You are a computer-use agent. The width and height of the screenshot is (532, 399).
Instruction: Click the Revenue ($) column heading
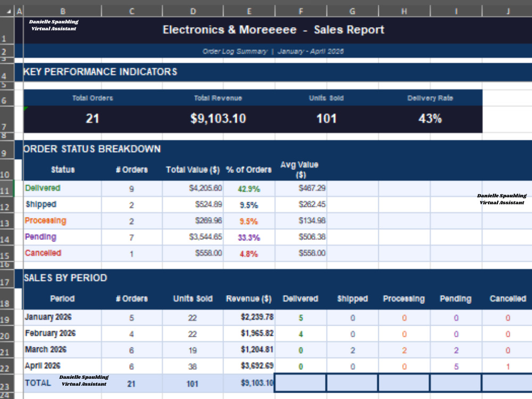248,299
